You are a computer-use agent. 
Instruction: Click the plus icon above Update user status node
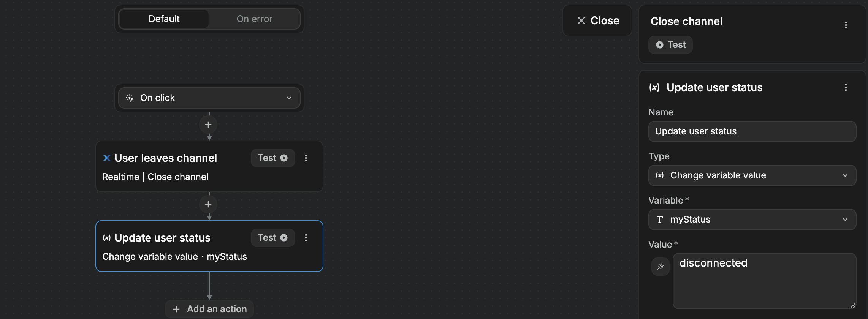coord(208,204)
